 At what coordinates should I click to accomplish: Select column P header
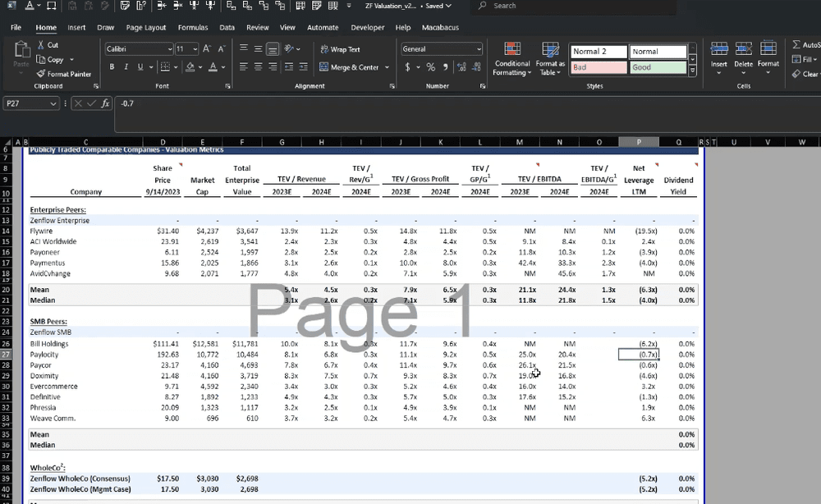[x=638, y=142]
